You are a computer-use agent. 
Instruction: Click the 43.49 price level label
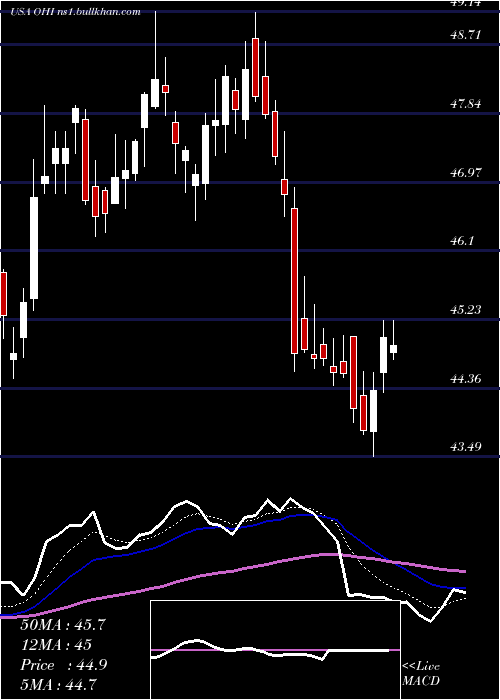(x=466, y=446)
